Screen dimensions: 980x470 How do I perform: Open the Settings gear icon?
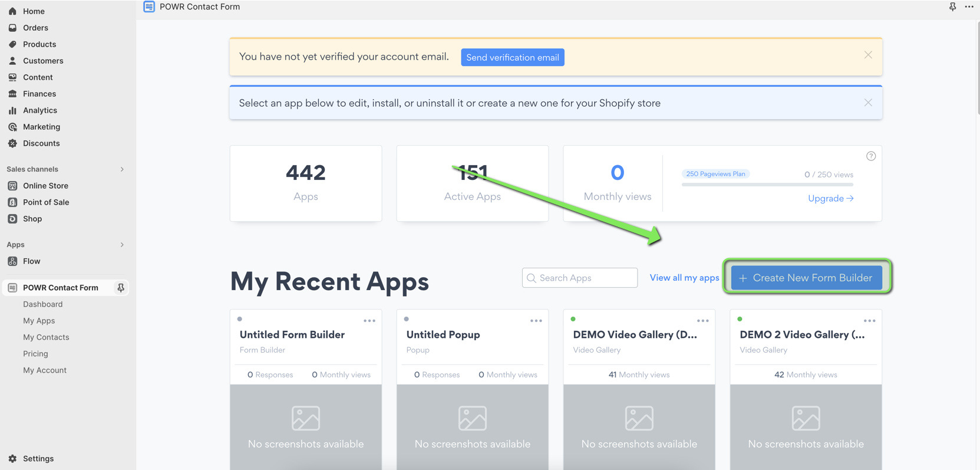(x=12, y=459)
